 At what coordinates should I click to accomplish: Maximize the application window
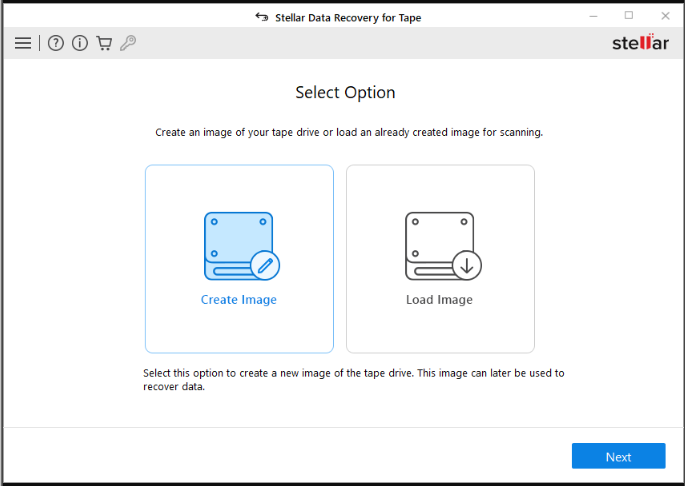[x=629, y=15]
